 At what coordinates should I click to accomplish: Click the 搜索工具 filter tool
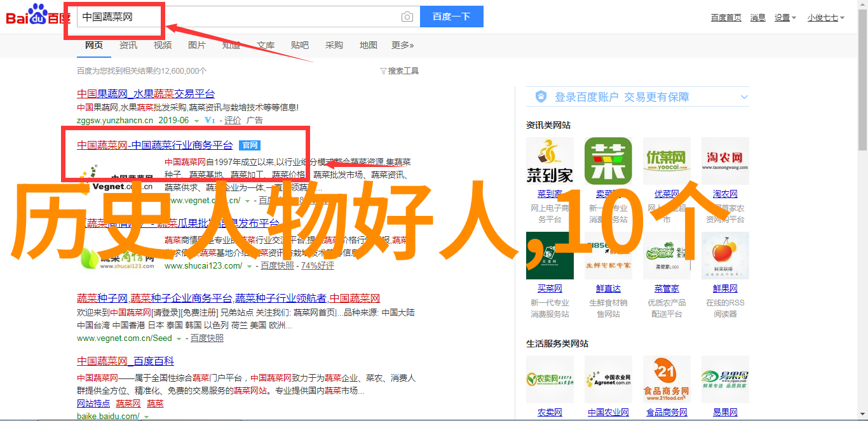coord(400,71)
